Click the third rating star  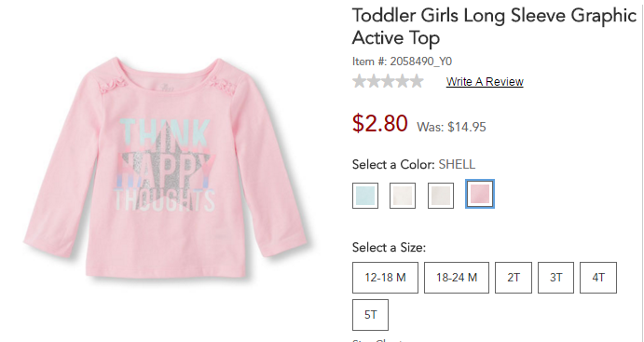388,81
